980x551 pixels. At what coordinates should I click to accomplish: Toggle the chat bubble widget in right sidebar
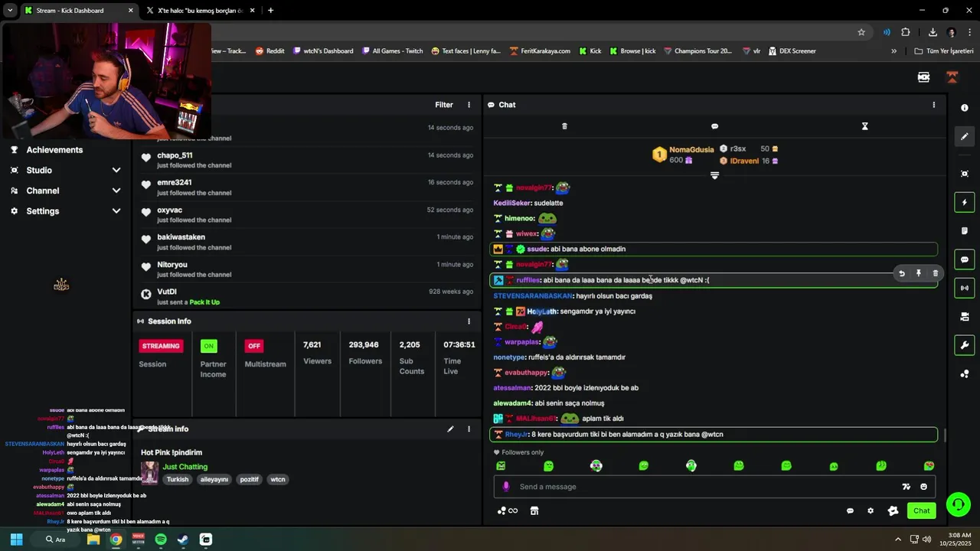pyautogui.click(x=965, y=259)
